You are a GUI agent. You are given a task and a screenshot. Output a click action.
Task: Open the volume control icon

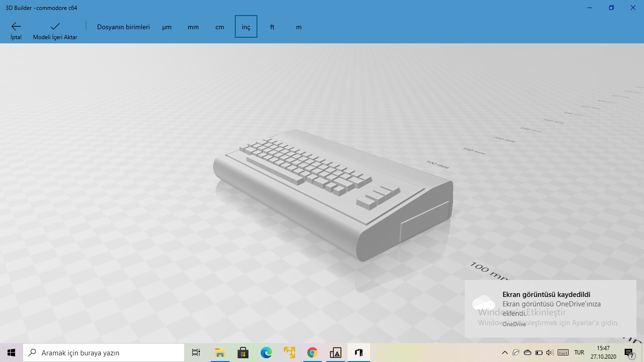549,353
